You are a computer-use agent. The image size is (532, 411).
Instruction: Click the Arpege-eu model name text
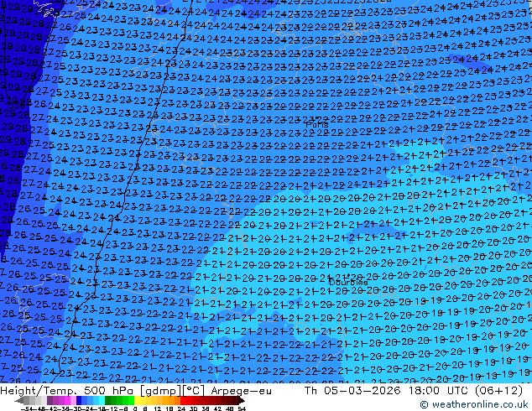tap(241, 391)
